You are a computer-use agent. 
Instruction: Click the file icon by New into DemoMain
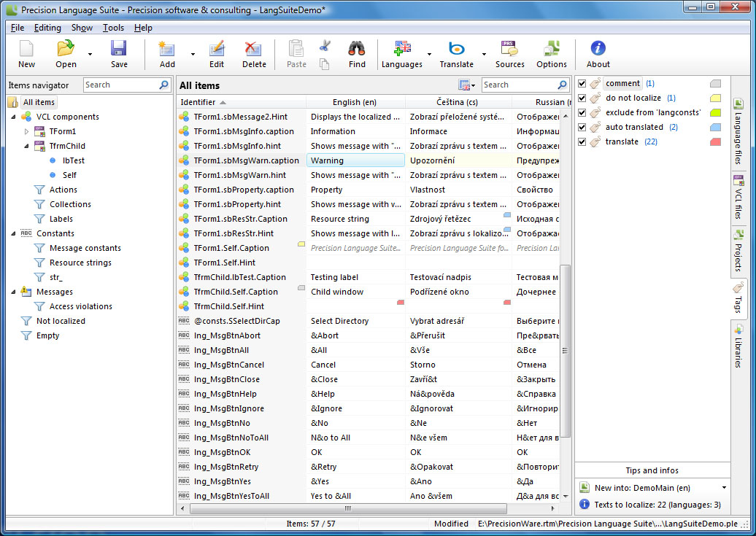point(585,487)
